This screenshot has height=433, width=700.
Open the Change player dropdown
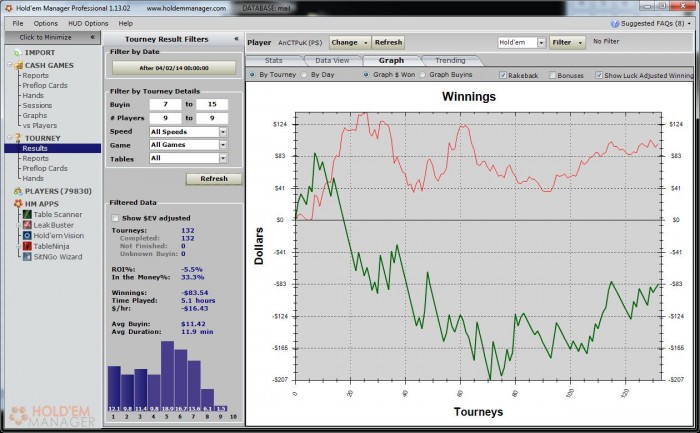click(350, 42)
